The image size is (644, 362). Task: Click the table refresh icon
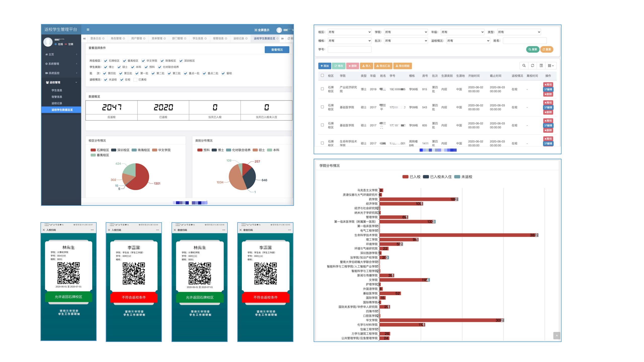(532, 66)
